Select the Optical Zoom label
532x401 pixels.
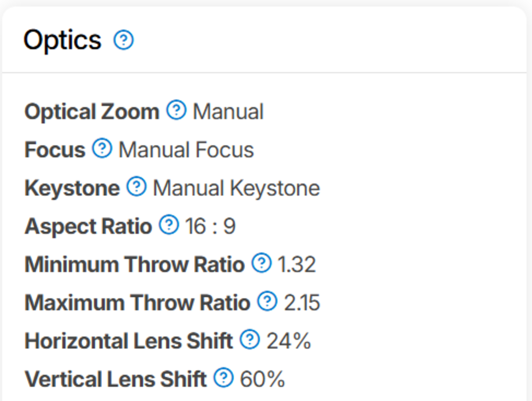click(92, 112)
